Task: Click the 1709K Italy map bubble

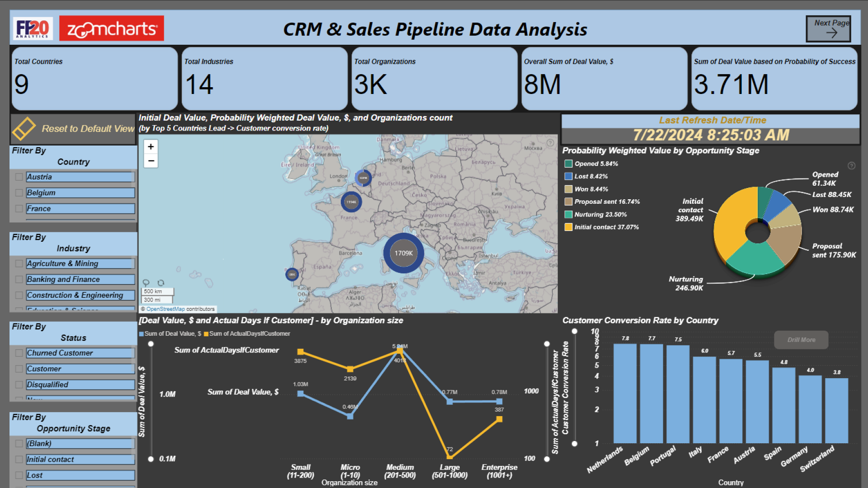Action: point(404,253)
